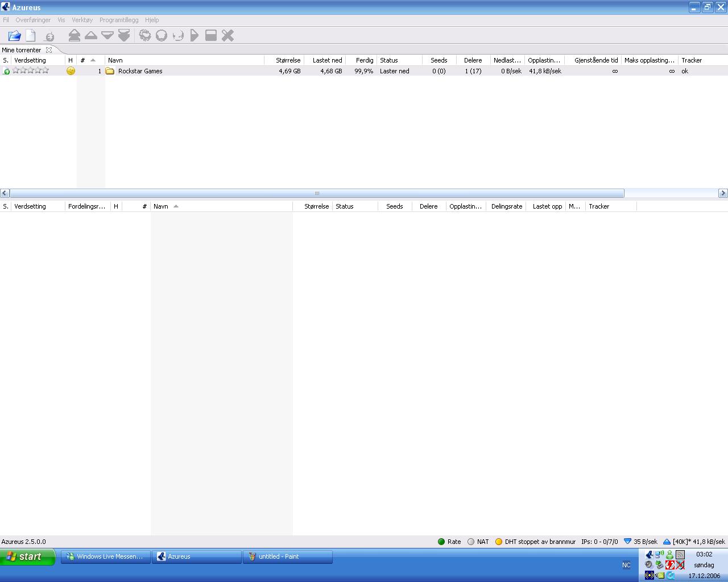Click the Lastet opp column header
The width and height of the screenshot is (728, 582).
click(545, 206)
